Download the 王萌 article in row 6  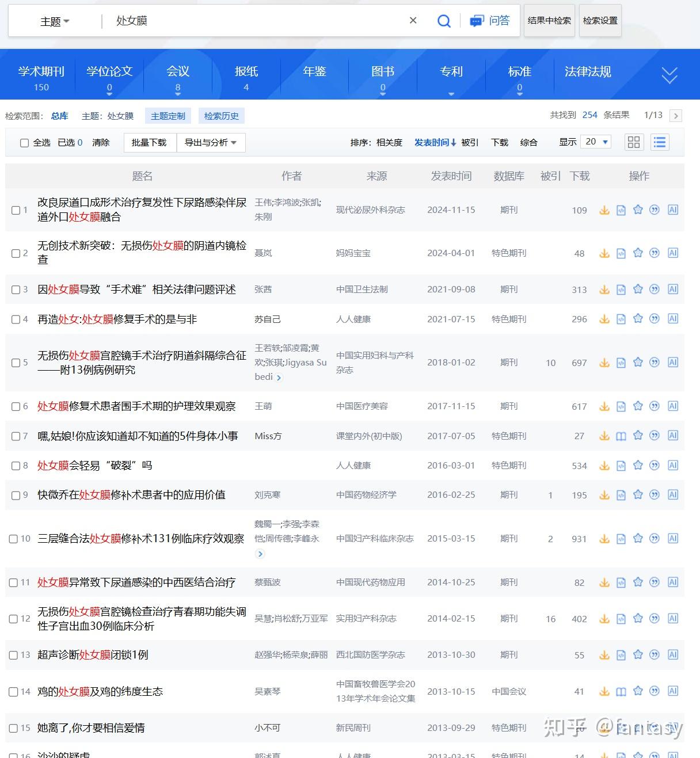point(604,406)
